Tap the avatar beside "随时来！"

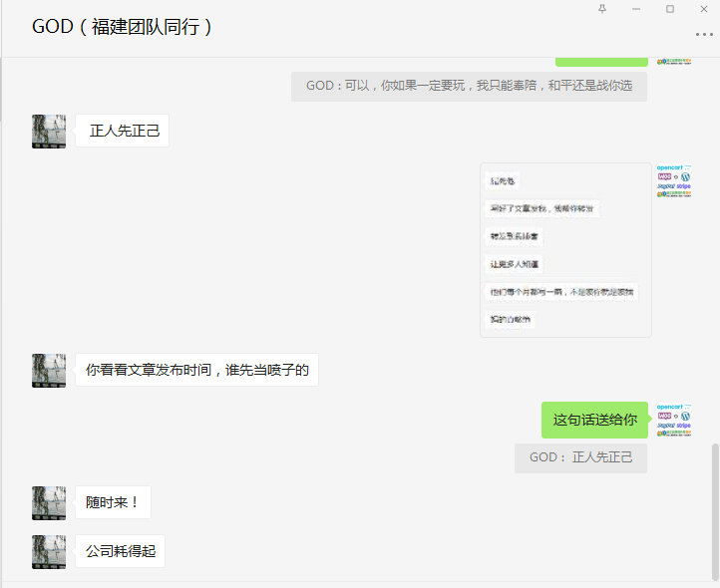(x=49, y=502)
